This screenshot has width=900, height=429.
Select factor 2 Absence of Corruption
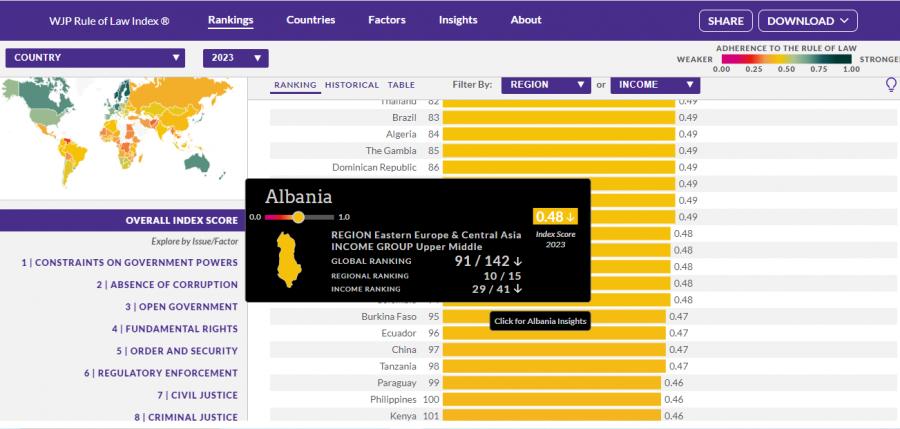coord(167,285)
